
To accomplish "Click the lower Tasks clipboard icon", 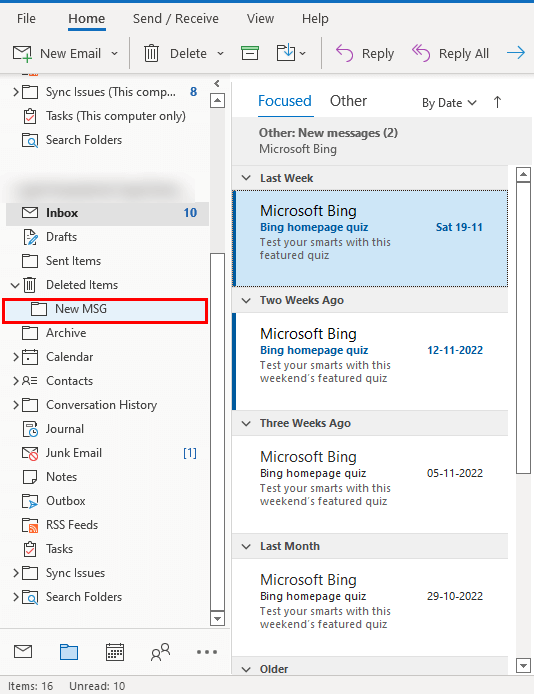I will [30, 549].
